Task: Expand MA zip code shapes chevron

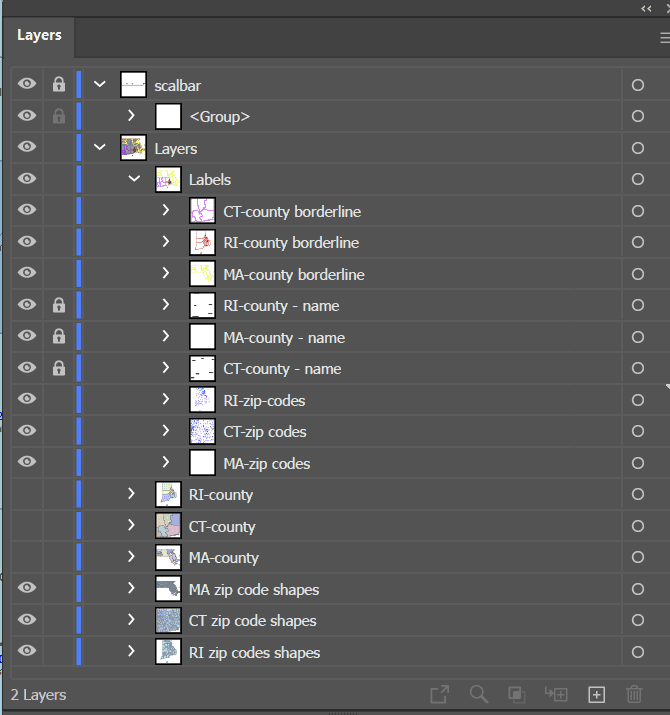Action: point(131,588)
